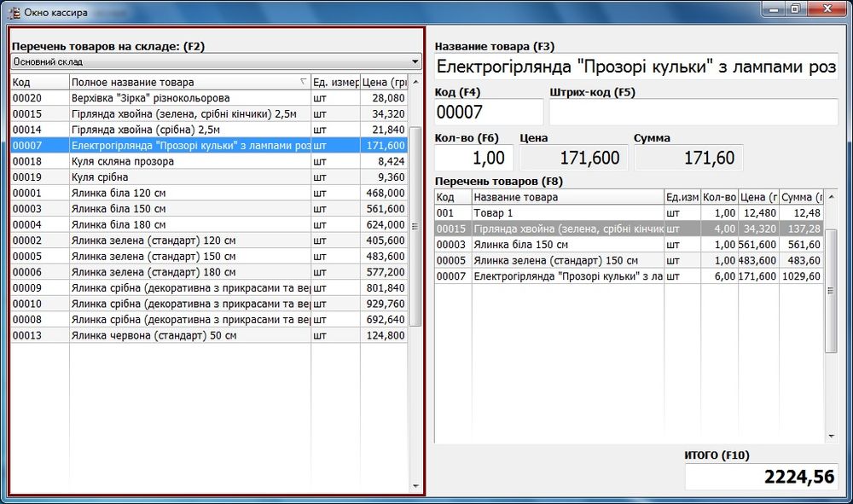Click the 'Цена' field showing 171,600
This screenshot has width=853, height=504.
[573, 158]
